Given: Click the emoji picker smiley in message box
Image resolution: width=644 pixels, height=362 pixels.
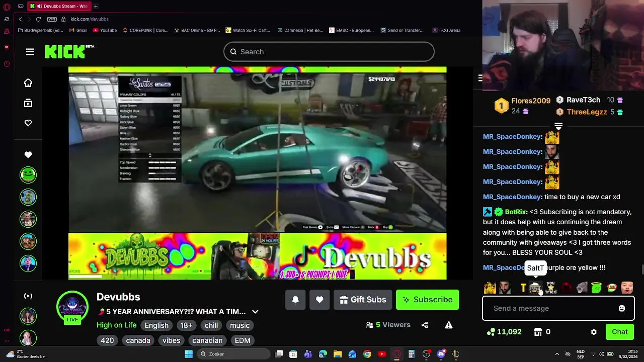Looking at the screenshot, I should [622, 308].
